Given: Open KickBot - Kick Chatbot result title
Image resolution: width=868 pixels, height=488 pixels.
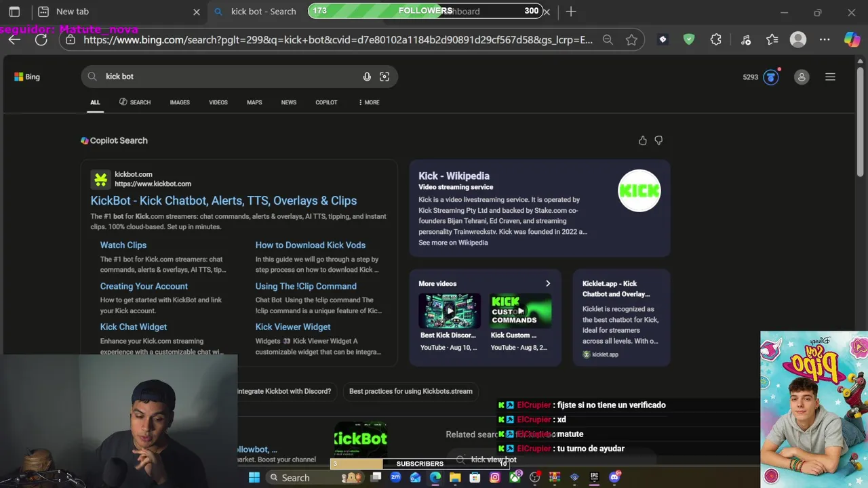Looking at the screenshot, I should [x=224, y=201].
